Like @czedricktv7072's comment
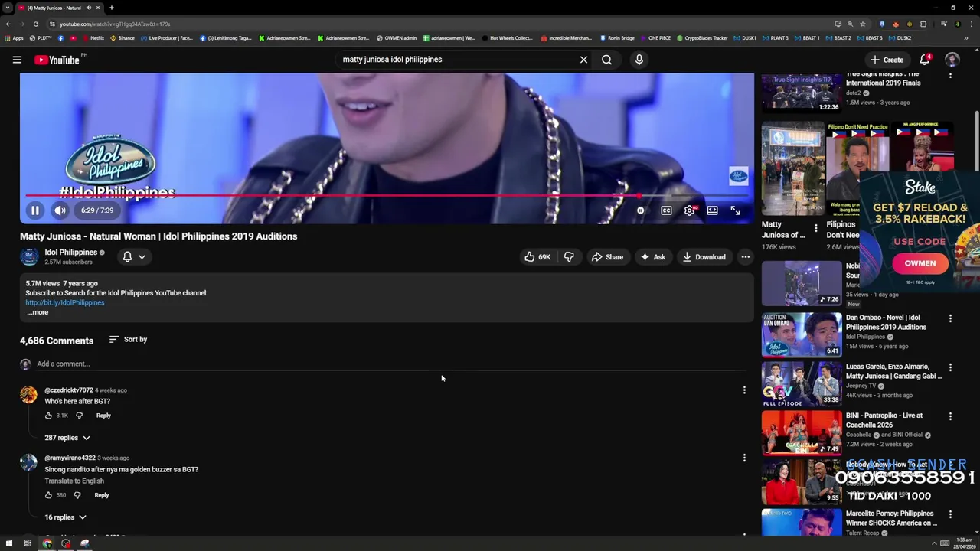Image resolution: width=980 pixels, height=551 pixels. [x=48, y=416]
